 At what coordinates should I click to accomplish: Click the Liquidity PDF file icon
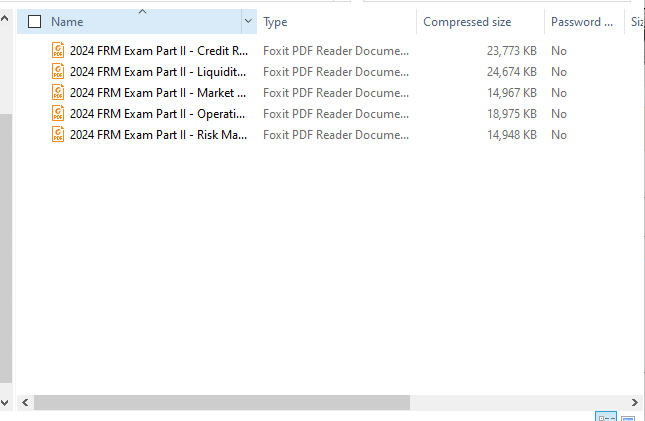(x=58, y=71)
